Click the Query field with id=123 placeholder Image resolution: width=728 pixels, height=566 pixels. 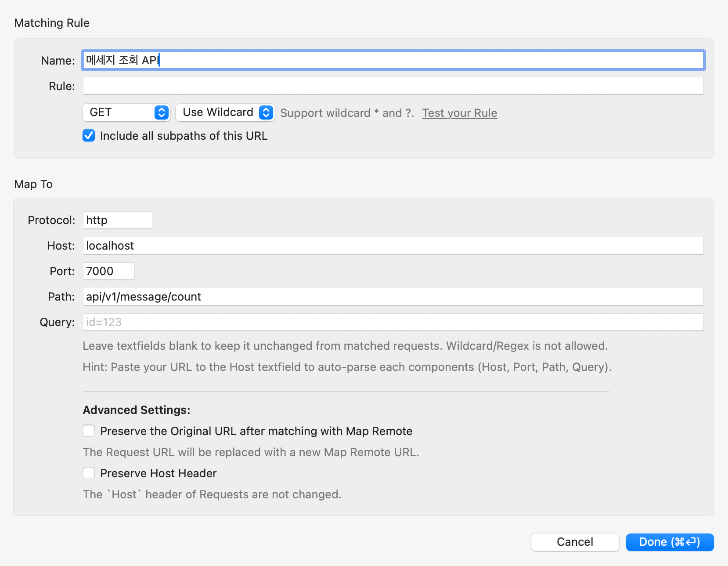coord(393,322)
